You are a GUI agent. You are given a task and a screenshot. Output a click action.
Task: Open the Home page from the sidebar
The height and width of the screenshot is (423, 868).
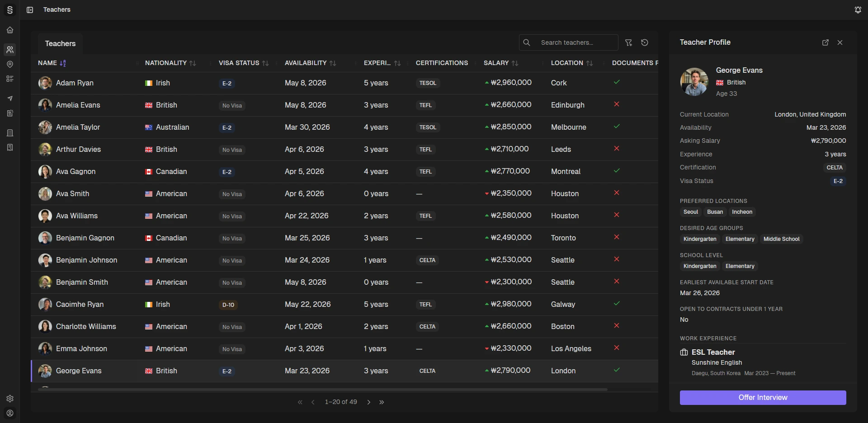10,30
